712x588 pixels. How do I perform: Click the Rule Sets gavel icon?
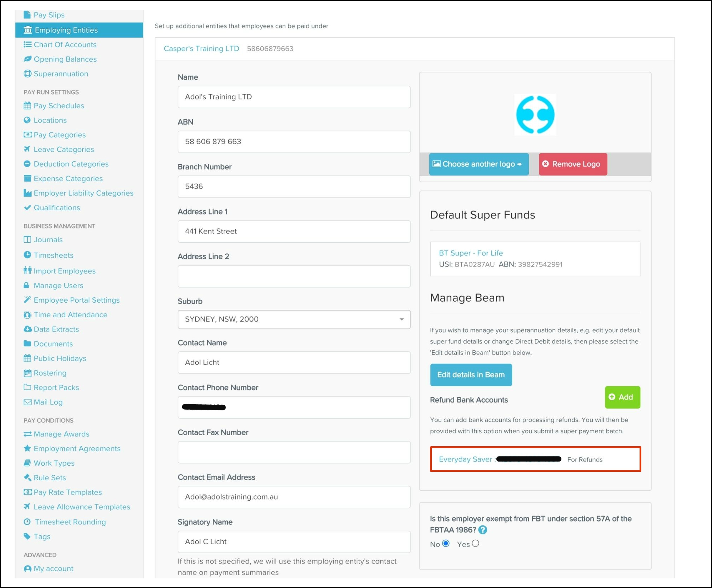27,478
